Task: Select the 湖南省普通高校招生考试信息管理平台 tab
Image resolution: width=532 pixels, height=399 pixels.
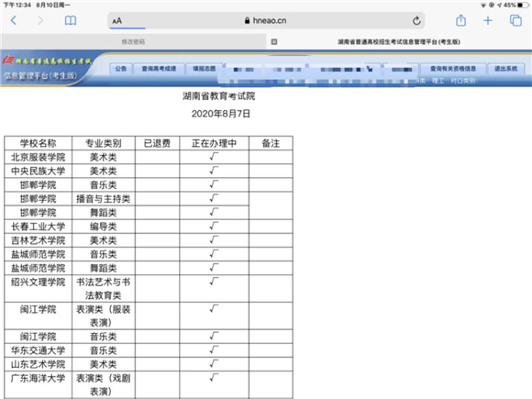Action: [x=399, y=41]
